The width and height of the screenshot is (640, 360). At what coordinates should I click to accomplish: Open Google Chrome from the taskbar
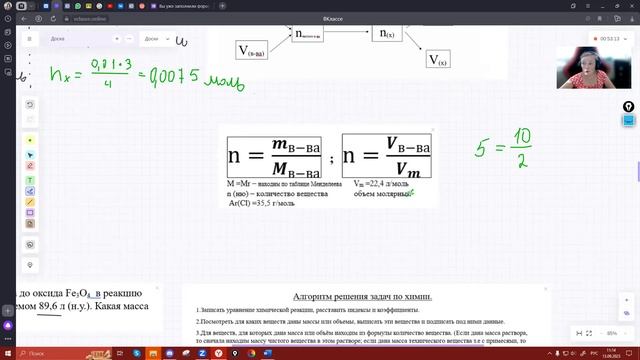click(251, 353)
